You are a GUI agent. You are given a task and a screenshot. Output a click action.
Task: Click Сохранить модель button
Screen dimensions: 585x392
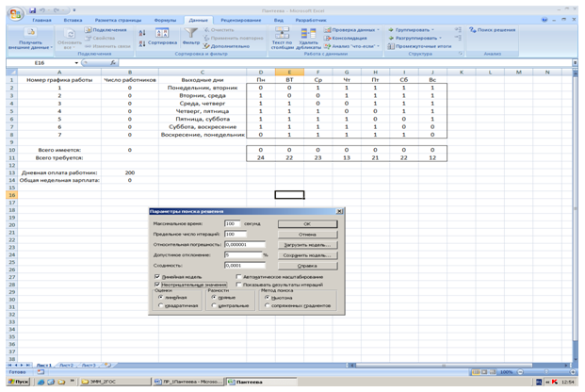pyautogui.click(x=307, y=255)
